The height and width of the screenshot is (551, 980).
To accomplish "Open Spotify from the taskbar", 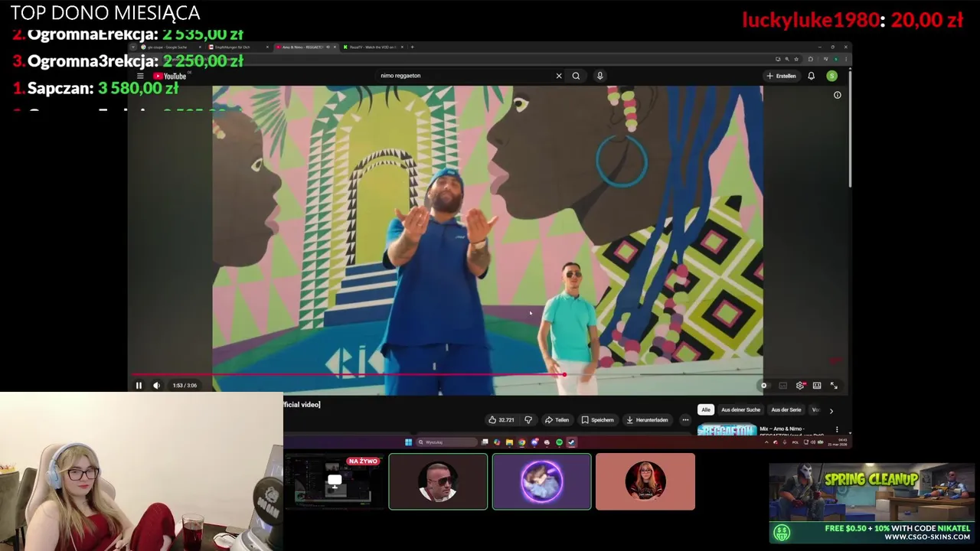I will click(559, 442).
